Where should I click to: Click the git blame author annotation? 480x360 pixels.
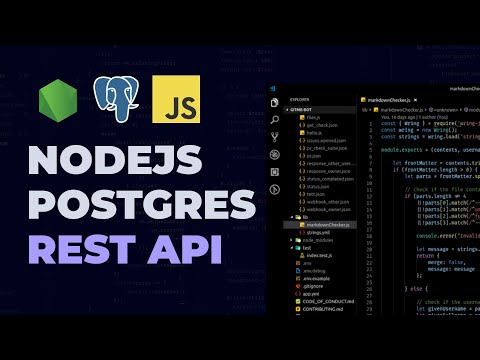[x=414, y=117]
